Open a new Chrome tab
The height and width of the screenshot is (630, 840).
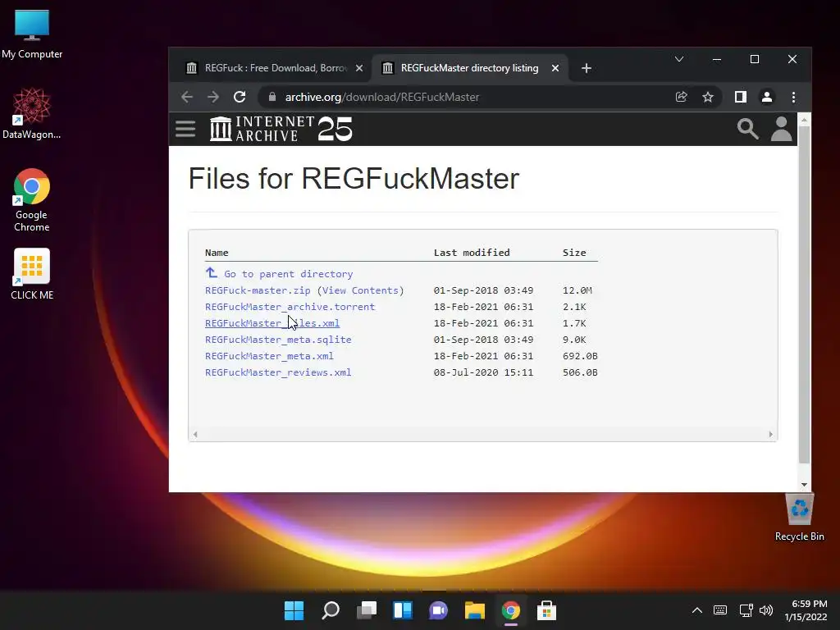pos(586,68)
